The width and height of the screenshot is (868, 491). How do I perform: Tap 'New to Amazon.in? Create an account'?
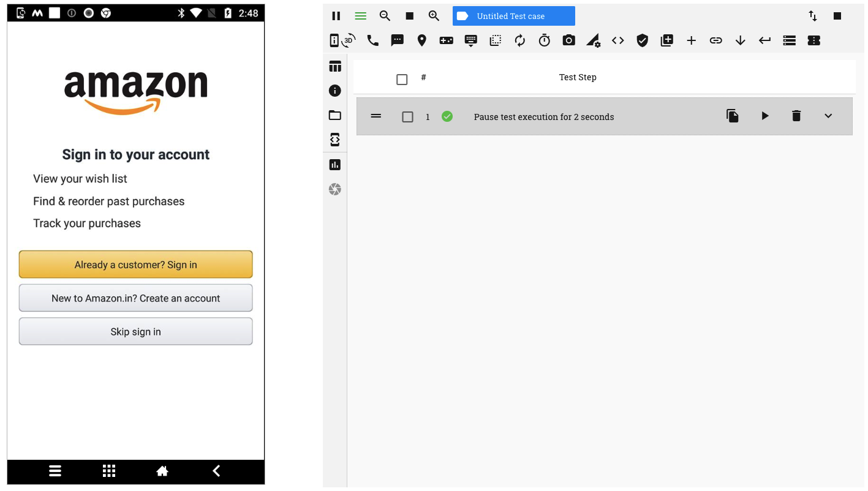click(x=136, y=298)
